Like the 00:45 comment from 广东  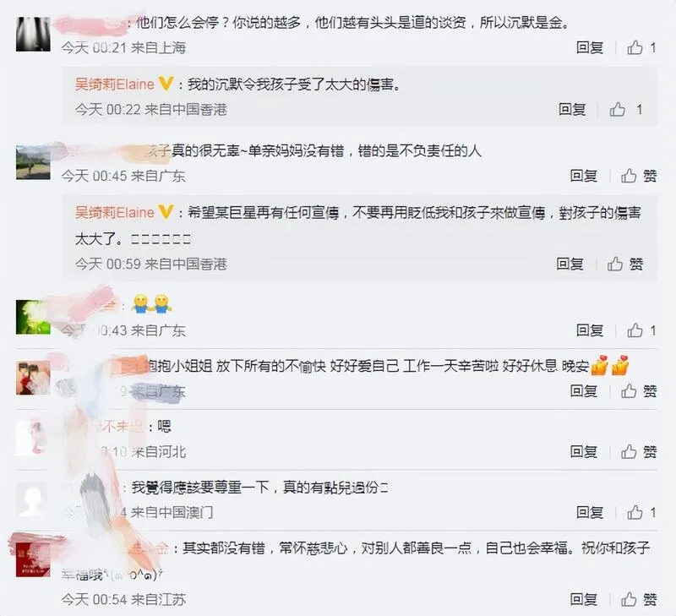[x=639, y=176]
